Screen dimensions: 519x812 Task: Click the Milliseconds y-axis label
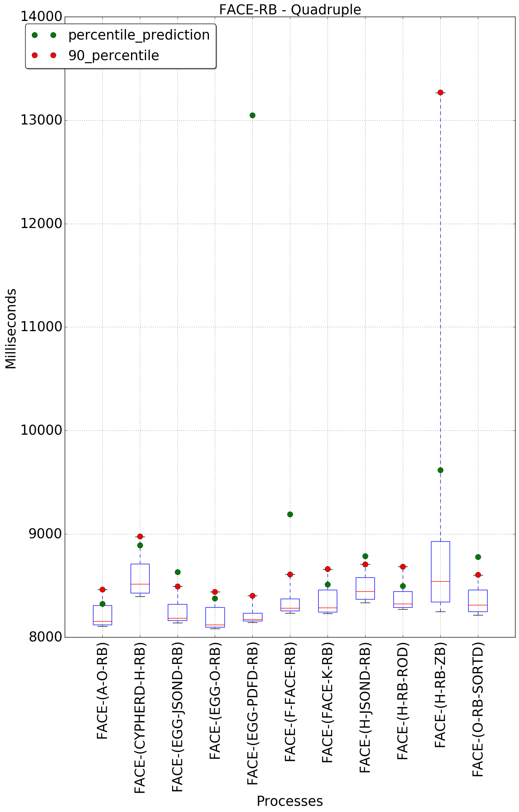[x=11, y=328]
